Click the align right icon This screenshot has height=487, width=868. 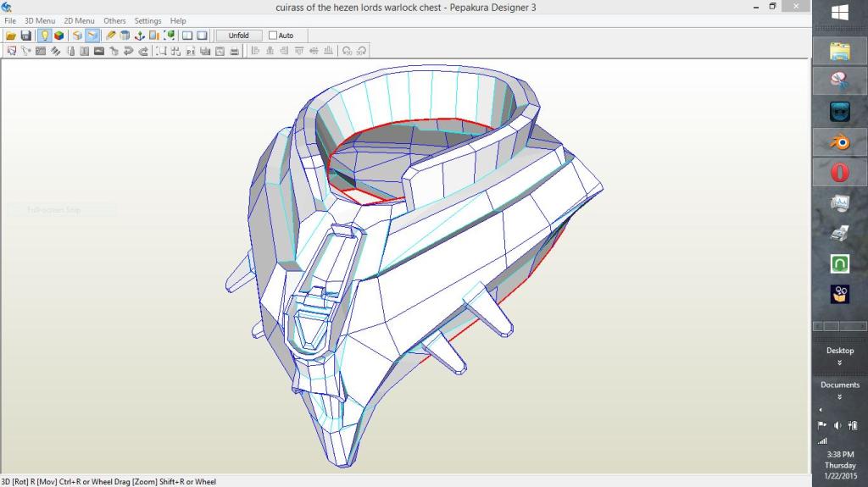pyautogui.click(x=284, y=51)
